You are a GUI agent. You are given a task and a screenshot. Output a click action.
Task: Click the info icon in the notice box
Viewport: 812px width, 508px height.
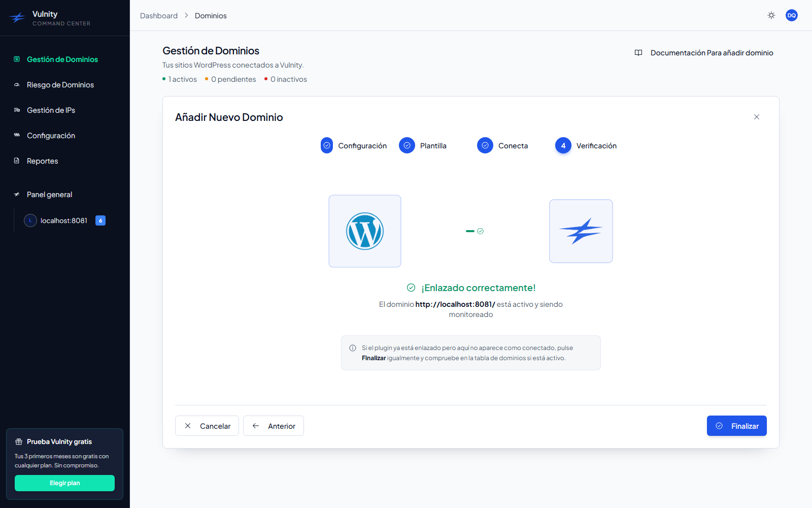click(353, 348)
